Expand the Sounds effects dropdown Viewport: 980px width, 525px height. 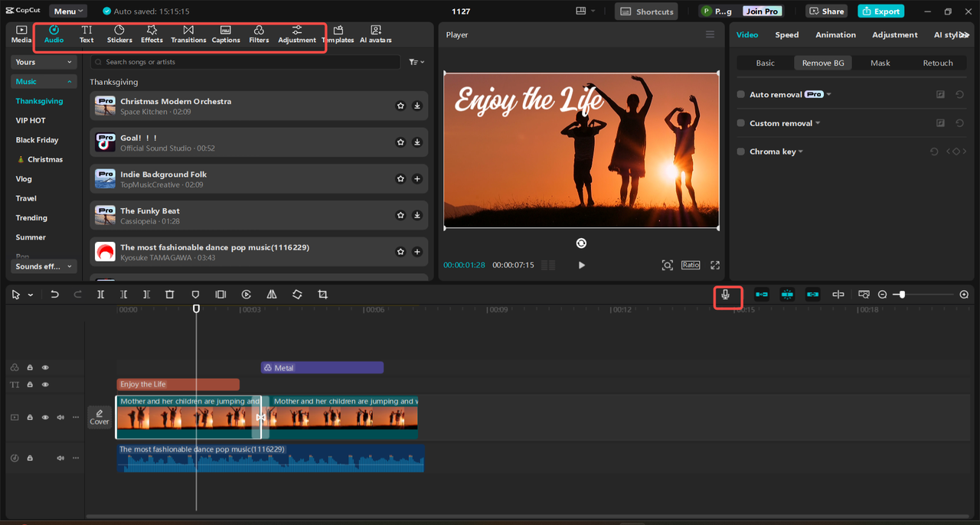44,266
